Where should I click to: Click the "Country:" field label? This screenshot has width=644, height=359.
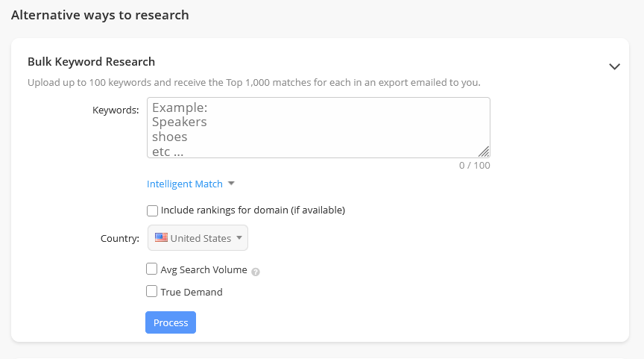pyautogui.click(x=119, y=239)
